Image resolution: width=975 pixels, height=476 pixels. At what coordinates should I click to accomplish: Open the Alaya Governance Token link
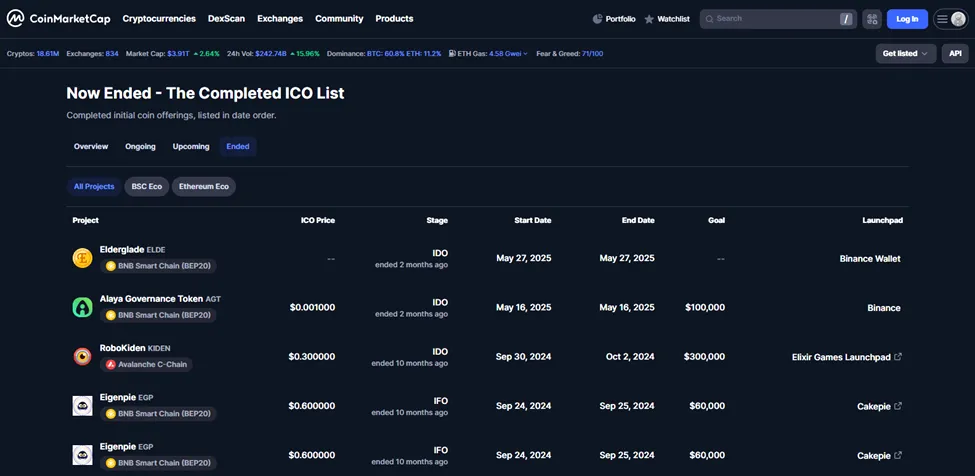(151, 298)
